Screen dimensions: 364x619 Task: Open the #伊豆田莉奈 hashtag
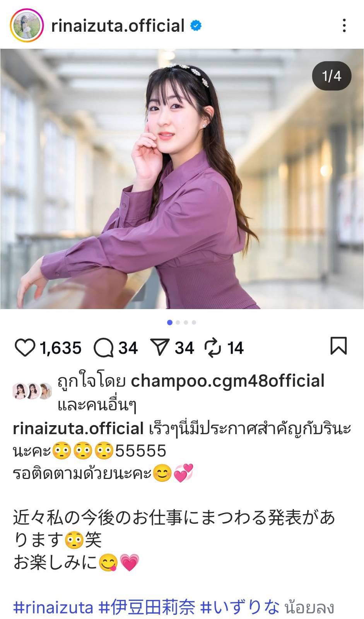tap(147, 607)
